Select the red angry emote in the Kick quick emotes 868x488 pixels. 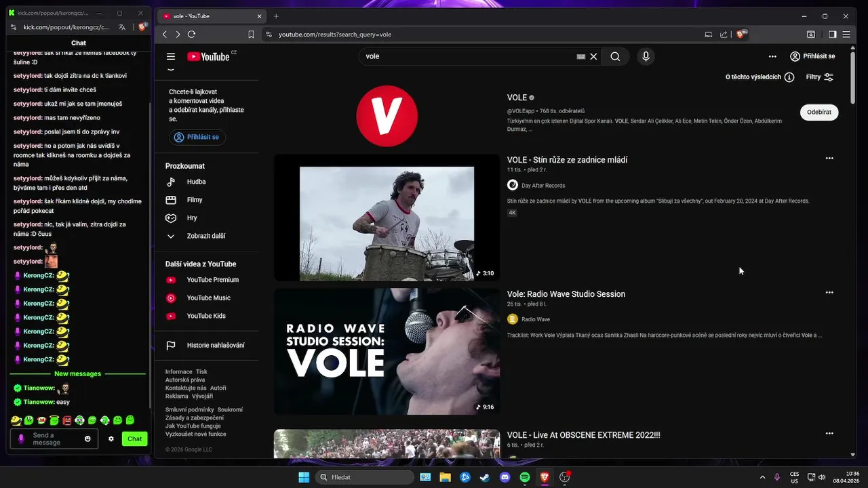tap(67, 420)
